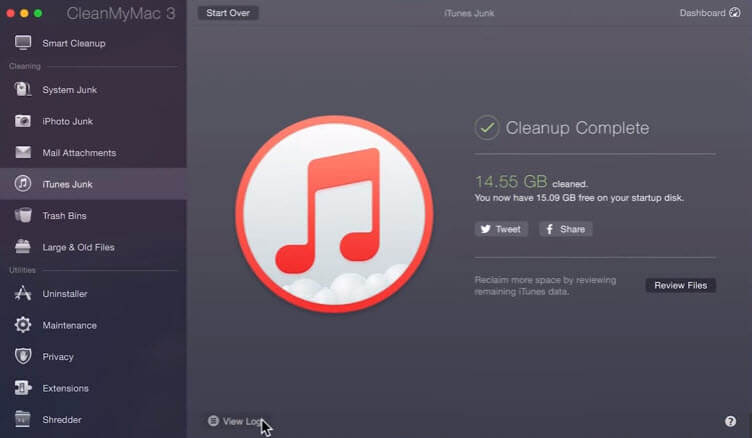This screenshot has width=752, height=438.
Task: Close the window with red button
Action: tap(11, 13)
